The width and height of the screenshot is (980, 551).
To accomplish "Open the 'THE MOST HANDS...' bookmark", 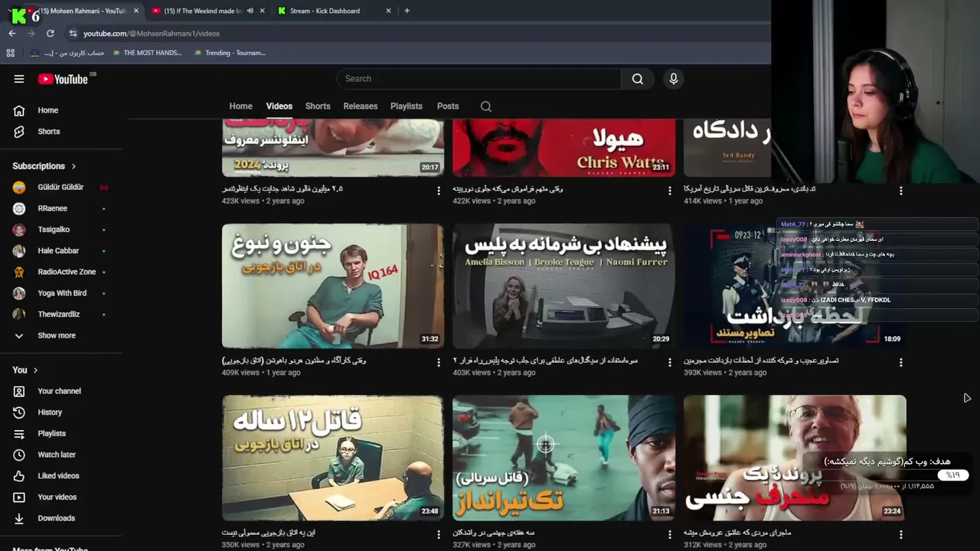I will point(147,53).
